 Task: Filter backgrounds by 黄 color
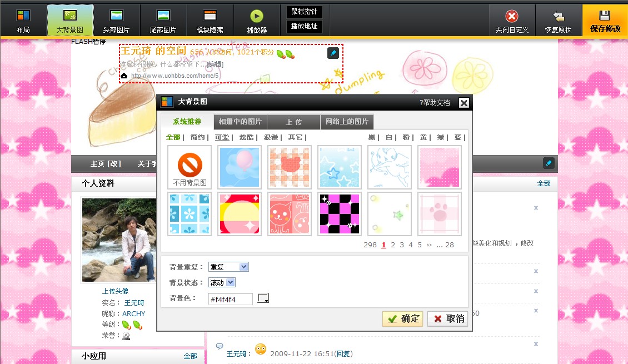[x=423, y=137]
